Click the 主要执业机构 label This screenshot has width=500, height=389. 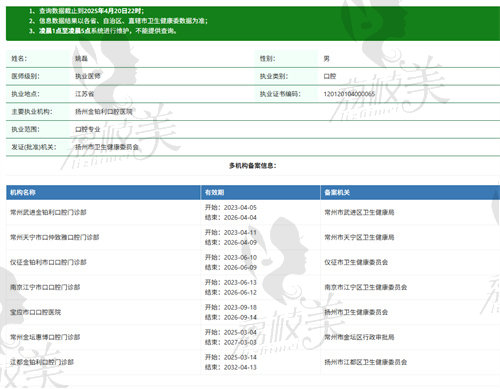coord(32,112)
